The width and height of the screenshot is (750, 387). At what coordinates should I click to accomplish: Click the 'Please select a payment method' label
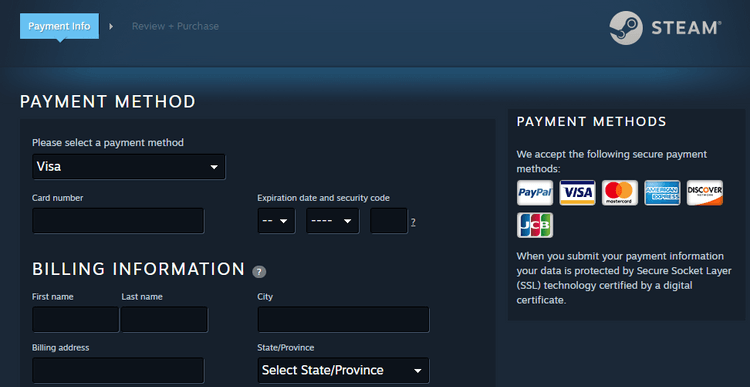click(x=108, y=143)
